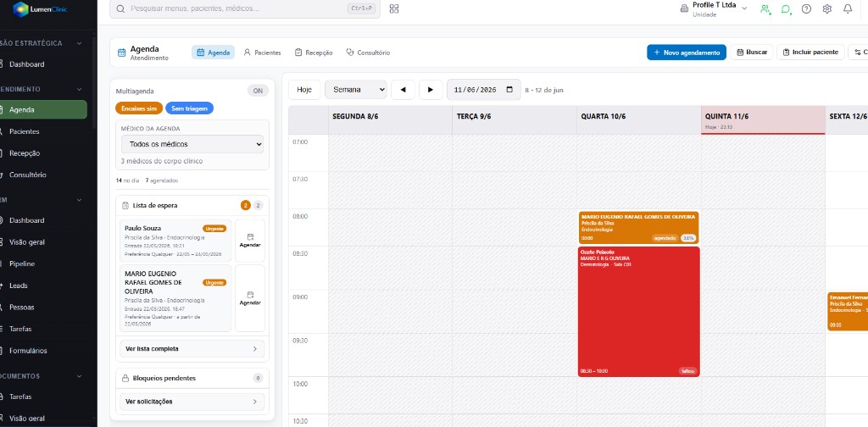Click Incluir paciente button
The image size is (868, 427).
[810, 53]
